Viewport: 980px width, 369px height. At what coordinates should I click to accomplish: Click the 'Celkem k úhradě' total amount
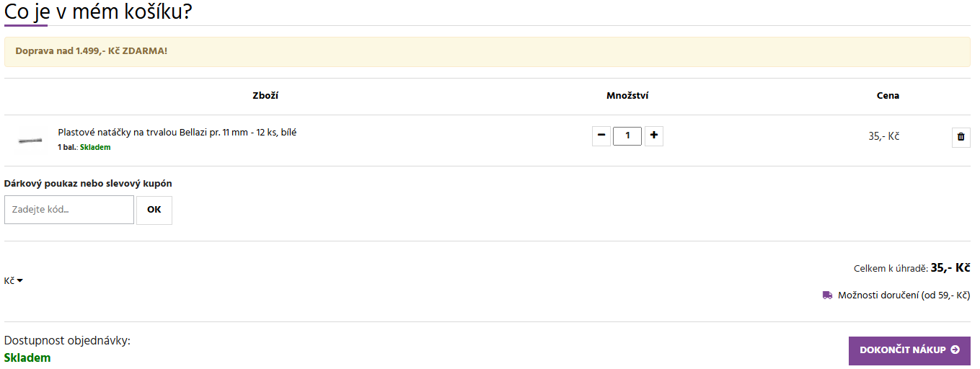pyautogui.click(x=950, y=268)
